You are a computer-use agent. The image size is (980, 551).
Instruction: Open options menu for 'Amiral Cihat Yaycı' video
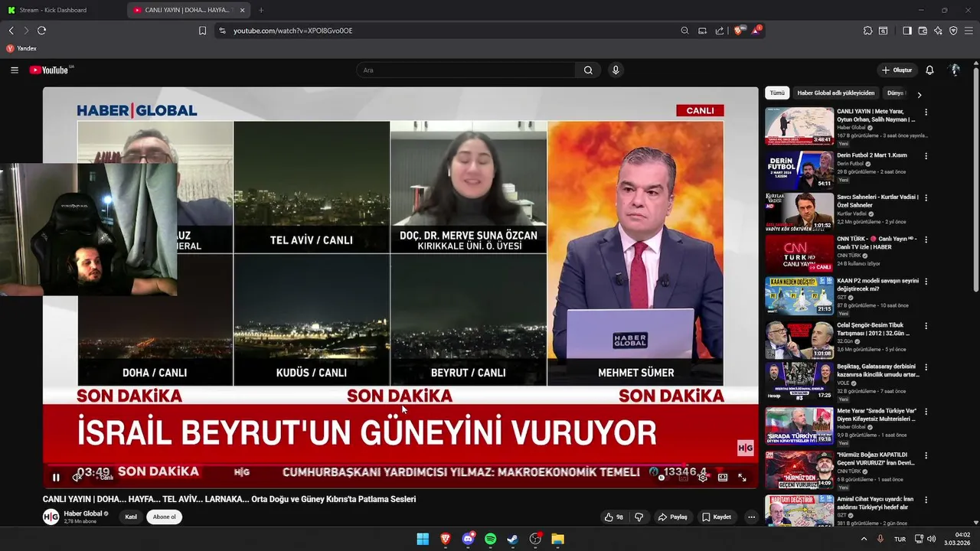tap(926, 500)
